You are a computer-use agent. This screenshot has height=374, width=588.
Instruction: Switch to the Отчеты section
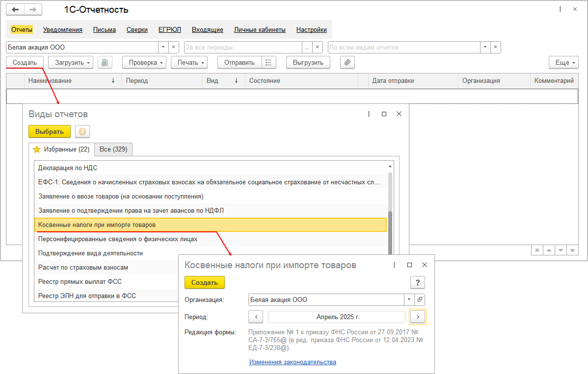[22, 29]
